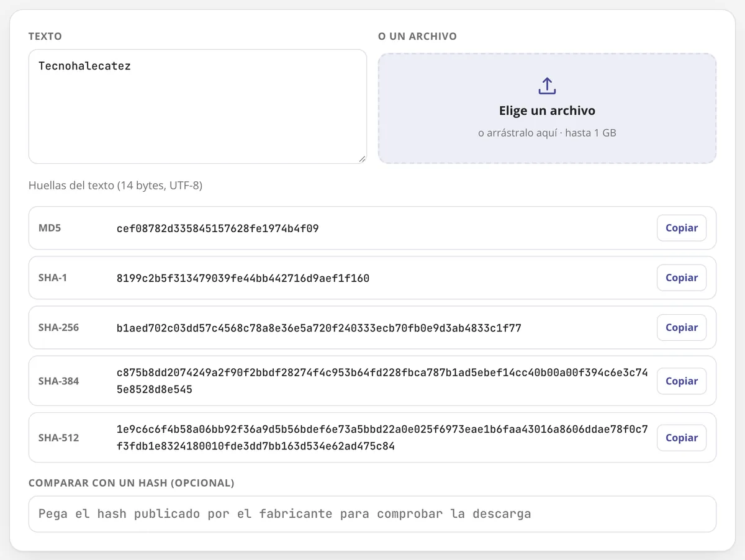The height and width of the screenshot is (560, 745).
Task: Click the SHA-1 label
Action: click(53, 278)
